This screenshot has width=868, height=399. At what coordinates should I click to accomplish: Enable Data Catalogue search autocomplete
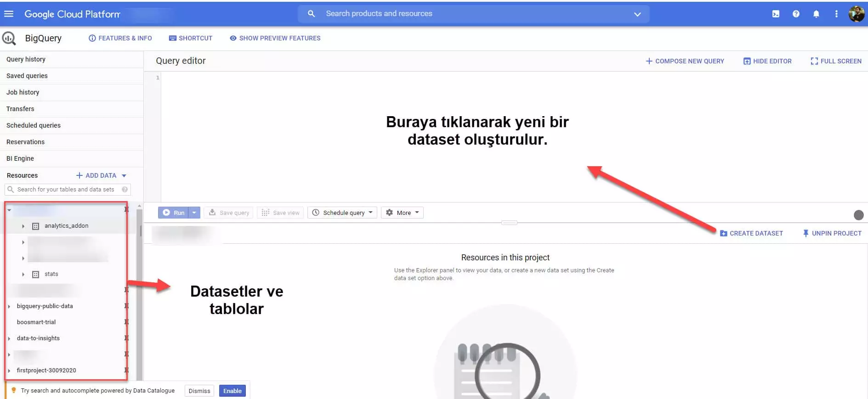[233, 391]
